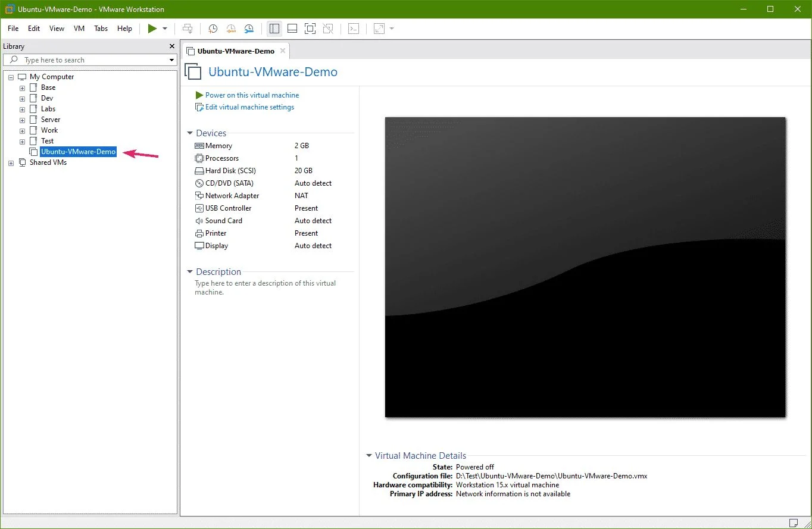Screen dimensions: 812x529
Task: Expand the Server folder
Action: pyautogui.click(x=23, y=120)
